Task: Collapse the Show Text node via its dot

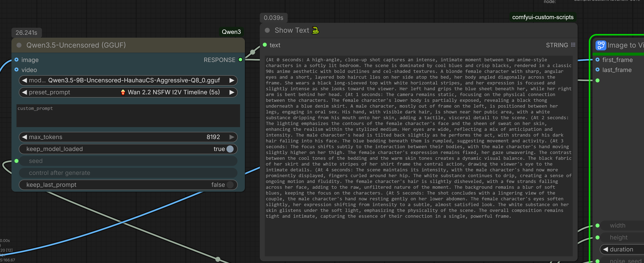Action: point(267,30)
